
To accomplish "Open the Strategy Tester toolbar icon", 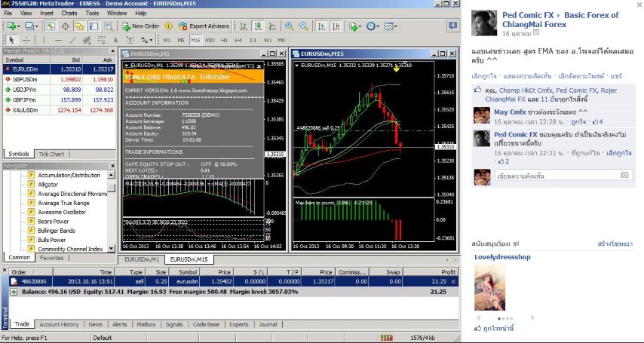I will pyautogui.click(x=109, y=26).
